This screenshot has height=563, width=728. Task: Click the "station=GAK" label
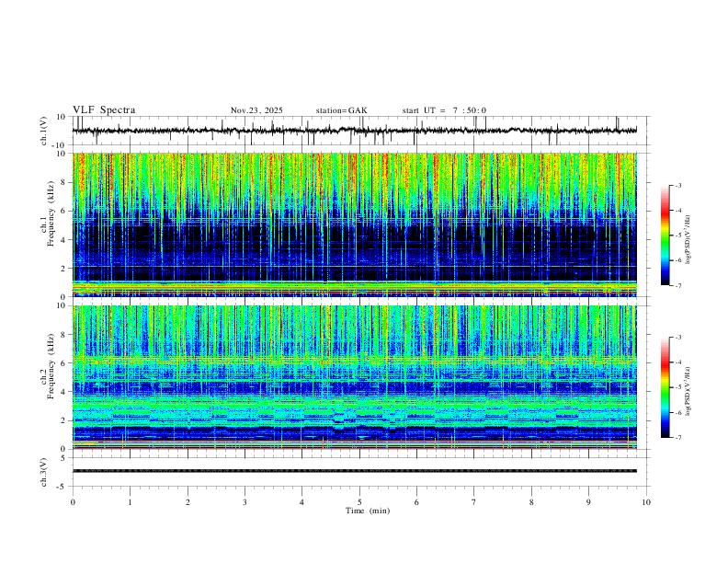341,110
